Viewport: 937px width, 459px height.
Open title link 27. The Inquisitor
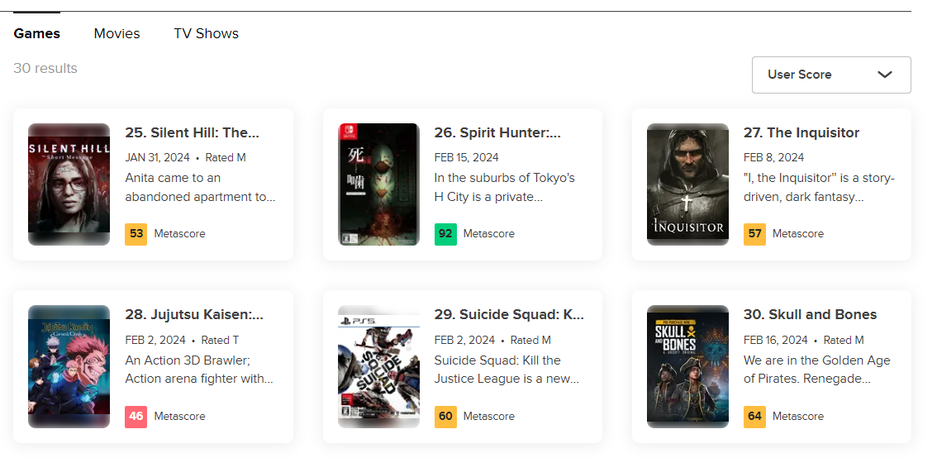801,133
